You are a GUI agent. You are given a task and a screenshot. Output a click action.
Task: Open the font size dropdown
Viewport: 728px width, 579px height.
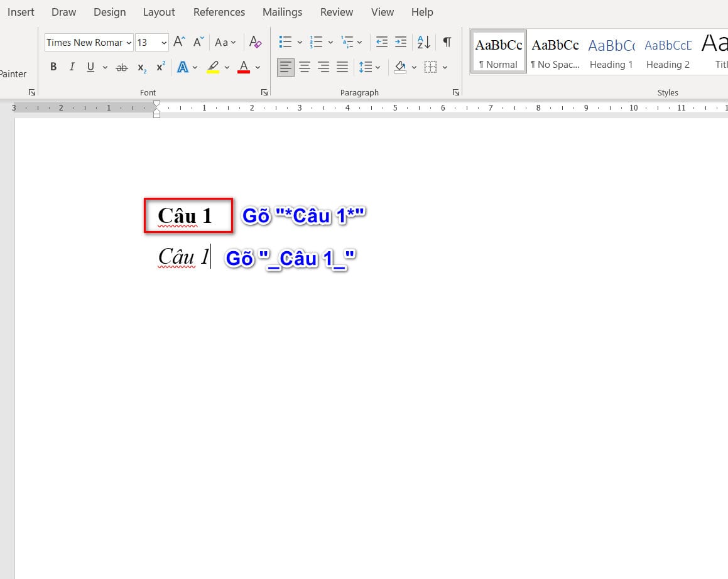(x=164, y=43)
